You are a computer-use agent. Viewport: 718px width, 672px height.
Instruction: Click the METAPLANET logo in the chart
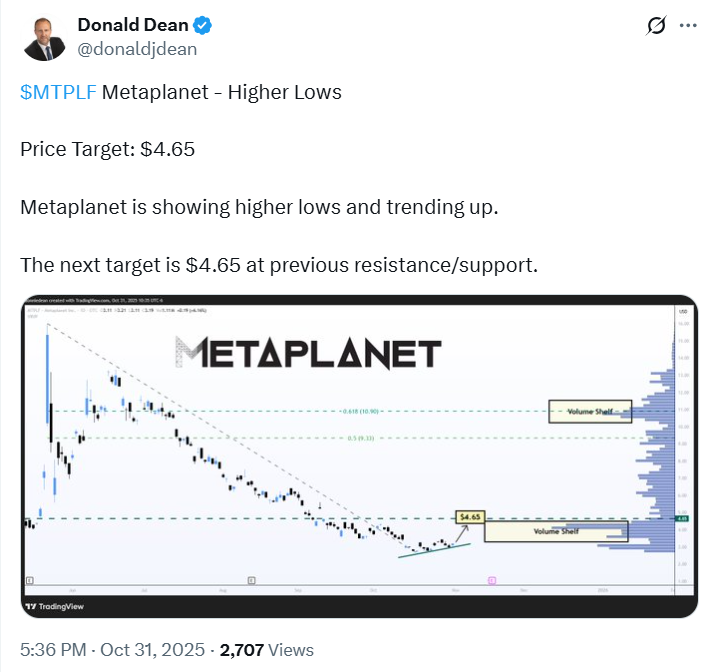308,354
